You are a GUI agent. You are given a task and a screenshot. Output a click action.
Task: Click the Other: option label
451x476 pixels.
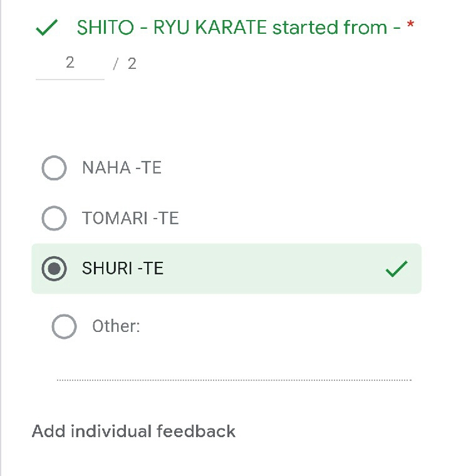tap(116, 326)
